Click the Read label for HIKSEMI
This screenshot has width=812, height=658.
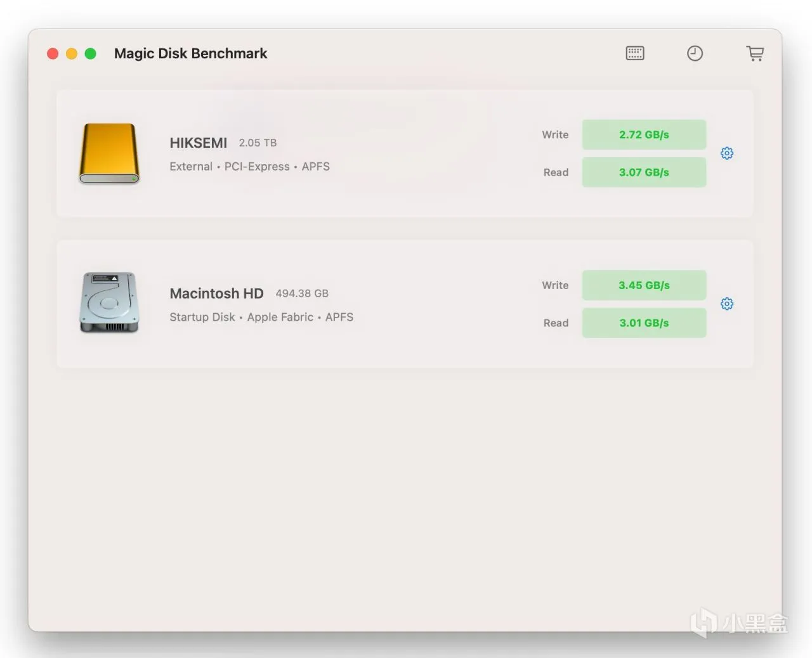(x=556, y=172)
